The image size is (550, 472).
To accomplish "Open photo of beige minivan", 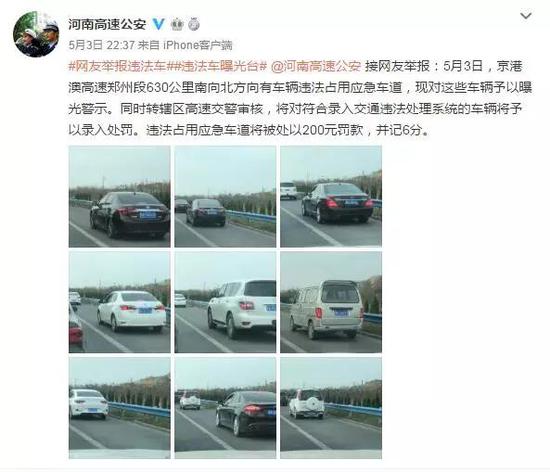I will tap(331, 302).
